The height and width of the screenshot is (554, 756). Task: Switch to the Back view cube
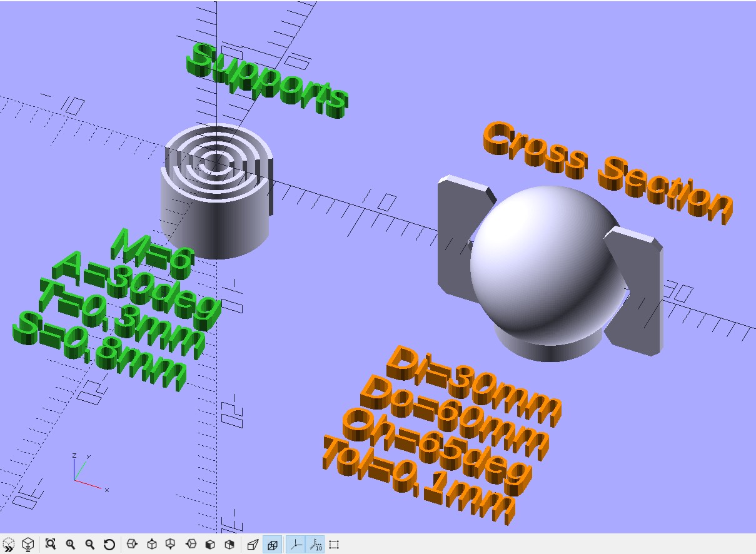tap(229, 545)
